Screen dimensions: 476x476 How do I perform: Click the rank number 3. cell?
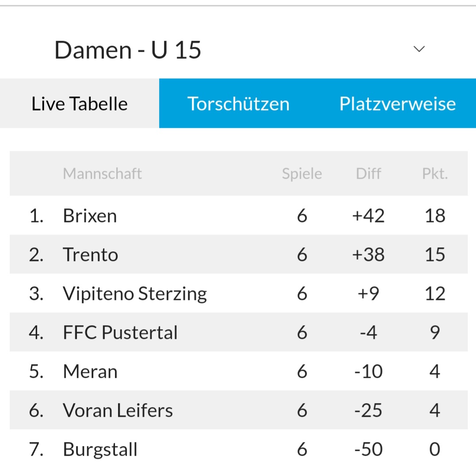click(36, 294)
